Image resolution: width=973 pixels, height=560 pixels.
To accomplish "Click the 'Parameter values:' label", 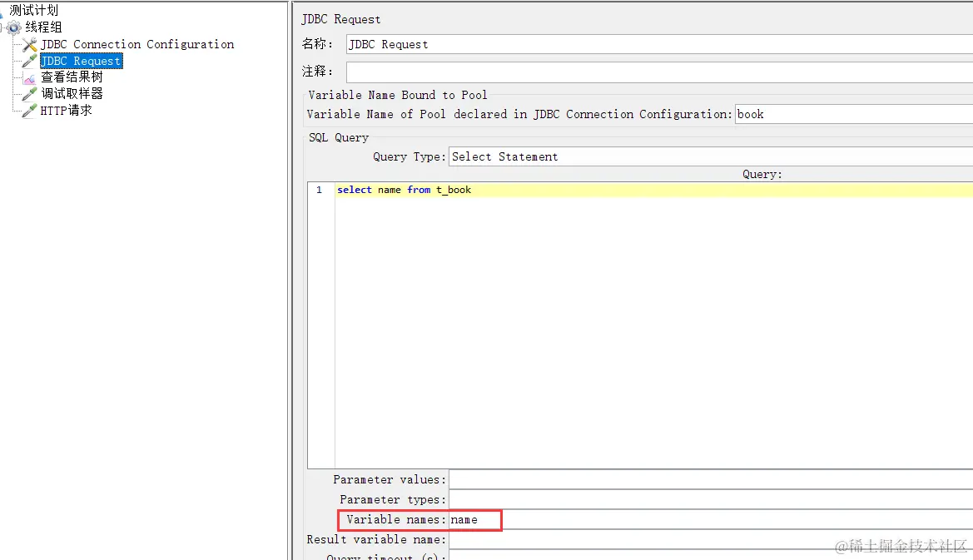I will click(x=389, y=479).
